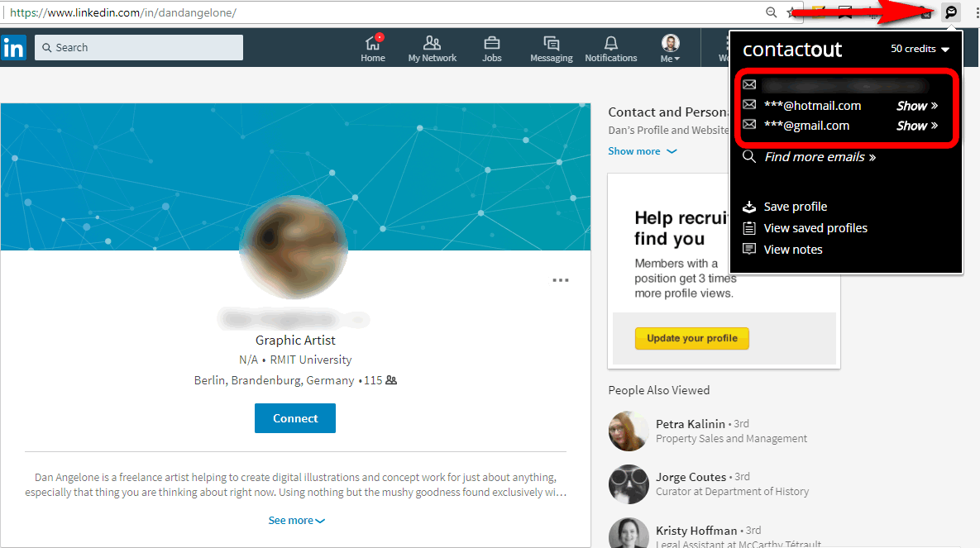Viewport: 980px width, 548px height.
Task: Open Messaging
Action: point(552,48)
